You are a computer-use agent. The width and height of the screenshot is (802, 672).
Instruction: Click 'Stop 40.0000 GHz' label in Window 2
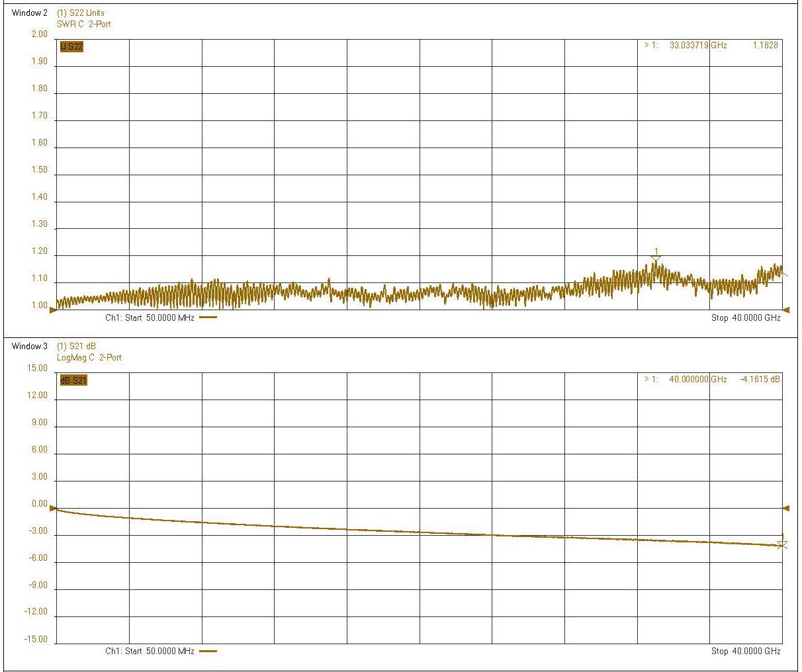coord(746,317)
